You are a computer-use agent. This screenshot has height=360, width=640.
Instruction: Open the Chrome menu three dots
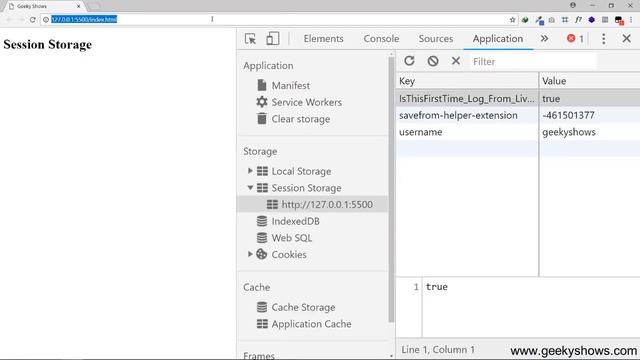(x=631, y=19)
